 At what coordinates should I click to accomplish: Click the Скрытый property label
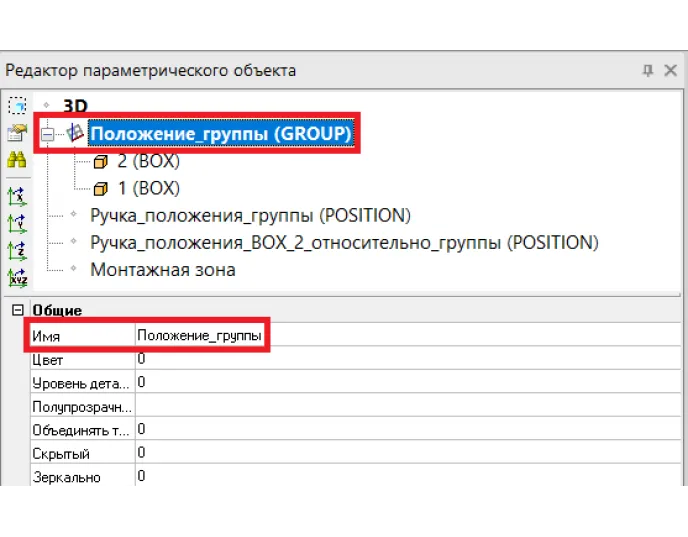pyautogui.click(x=61, y=454)
